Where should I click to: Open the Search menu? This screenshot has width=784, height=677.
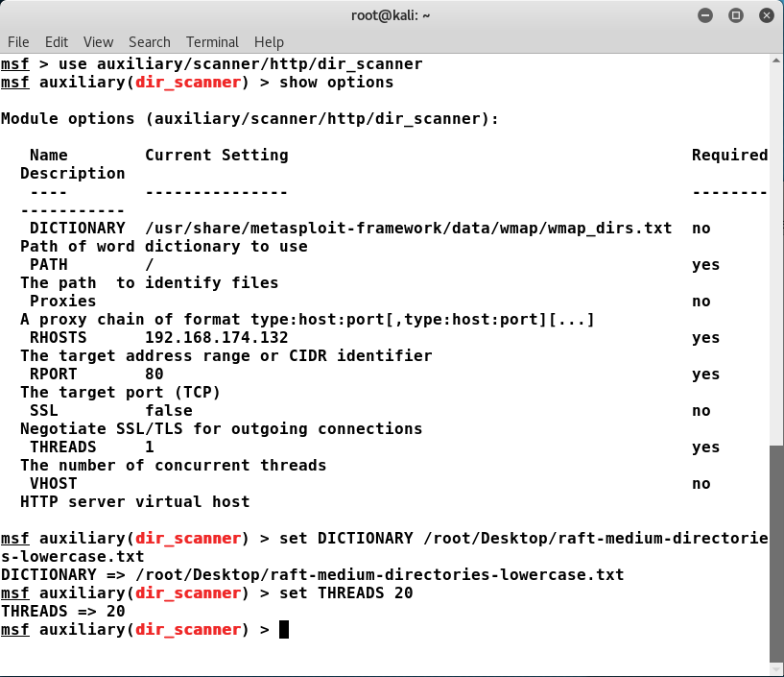coord(150,42)
